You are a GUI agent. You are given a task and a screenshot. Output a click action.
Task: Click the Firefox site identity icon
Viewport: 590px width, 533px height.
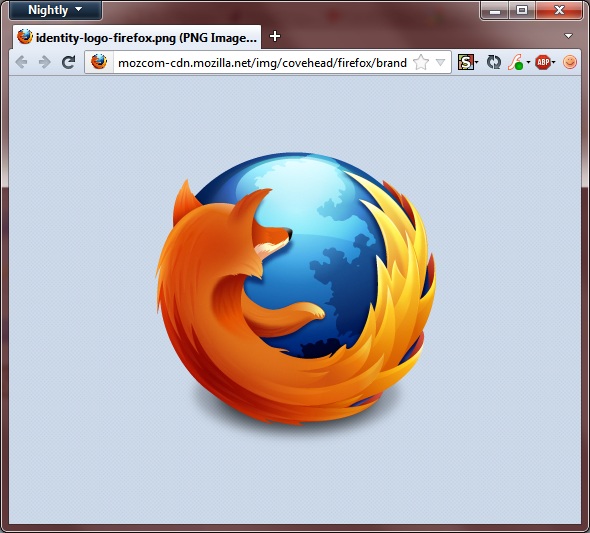[x=99, y=62]
